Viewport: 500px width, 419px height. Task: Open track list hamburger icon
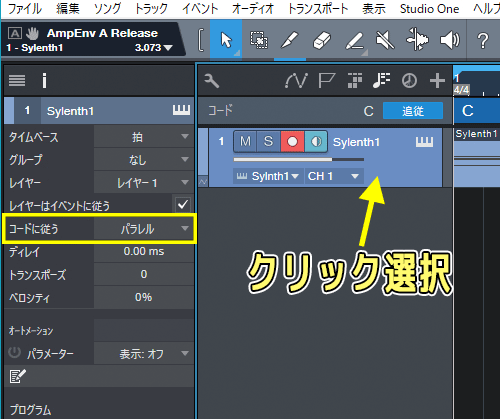pos(17,80)
